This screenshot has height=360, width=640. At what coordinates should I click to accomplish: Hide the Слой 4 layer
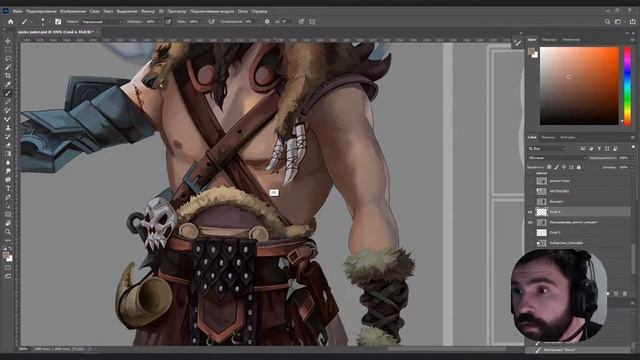coord(530,212)
